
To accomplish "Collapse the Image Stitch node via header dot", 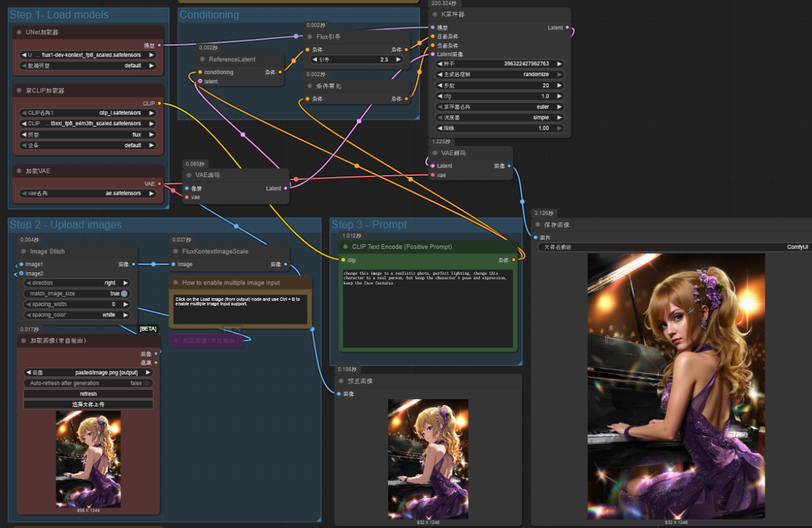I will tap(23, 251).
